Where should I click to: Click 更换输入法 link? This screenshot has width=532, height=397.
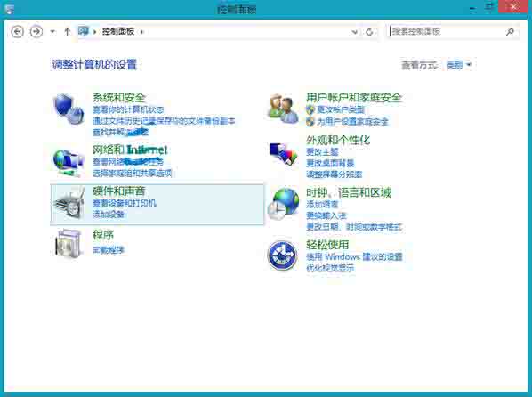(x=326, y=215)
